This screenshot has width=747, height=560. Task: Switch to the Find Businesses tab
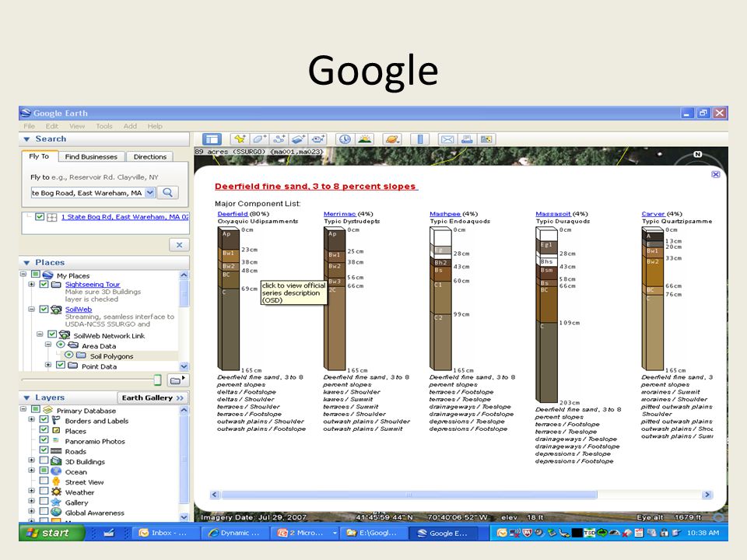pos(91,156)
